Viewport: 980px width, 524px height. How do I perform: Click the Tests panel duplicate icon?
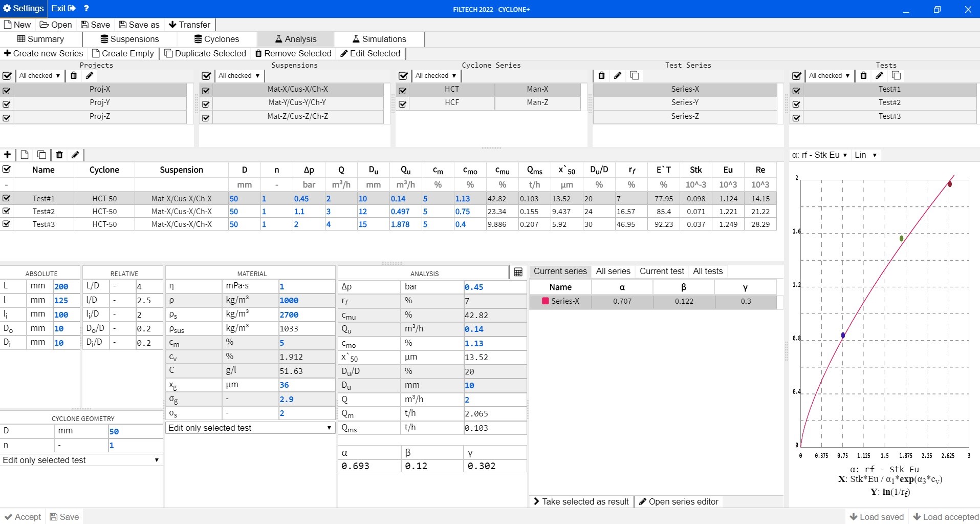(897, 75)
